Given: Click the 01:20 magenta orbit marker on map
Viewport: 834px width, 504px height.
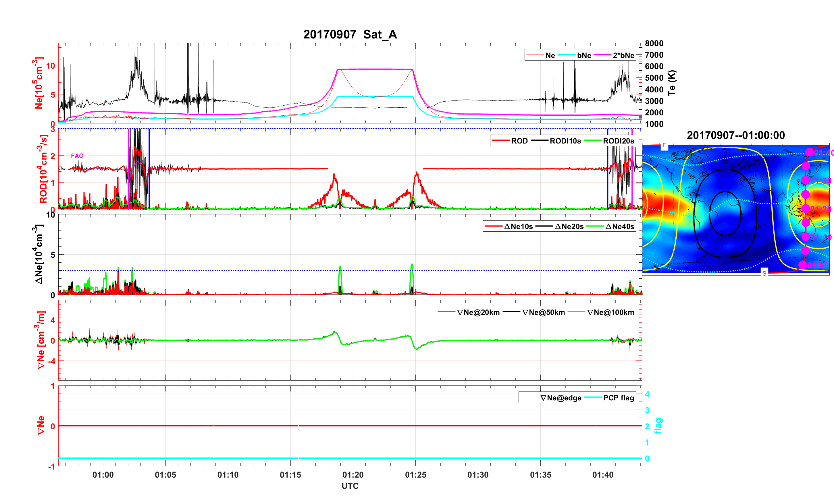Looking at the screenshot, I should coord(806,208).
